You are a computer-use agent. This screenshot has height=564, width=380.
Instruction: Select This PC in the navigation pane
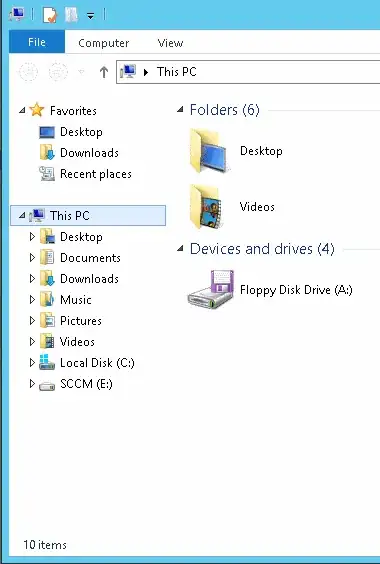pos(88,215)
